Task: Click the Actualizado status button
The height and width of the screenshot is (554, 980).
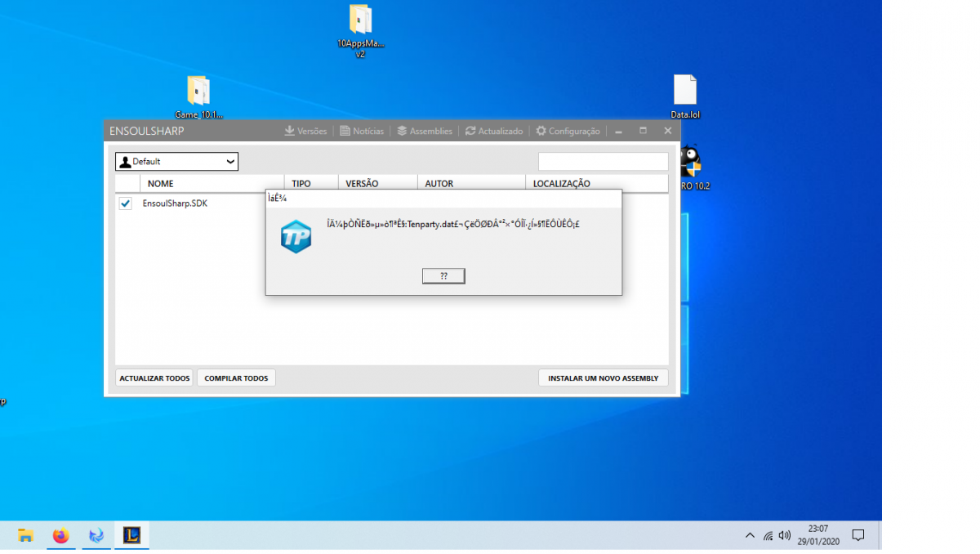Action: click(494, 131)
